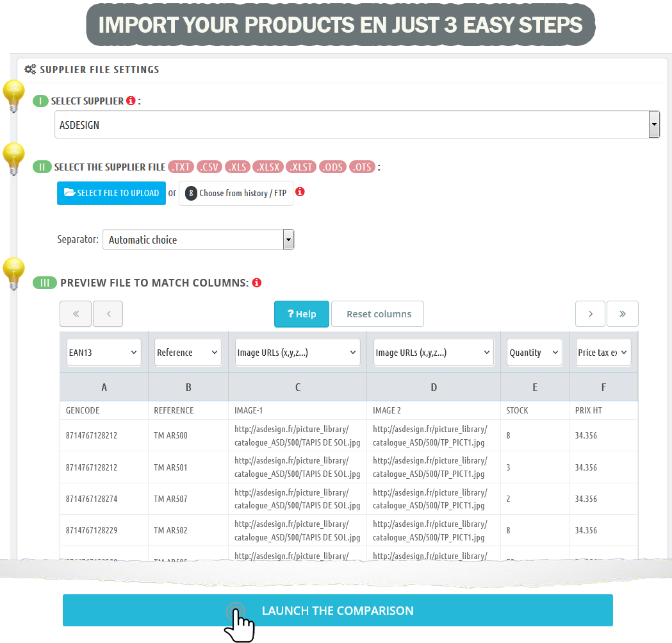The image size is (672, 643).
Task: Launch the comparison
Action: [338, 610]
